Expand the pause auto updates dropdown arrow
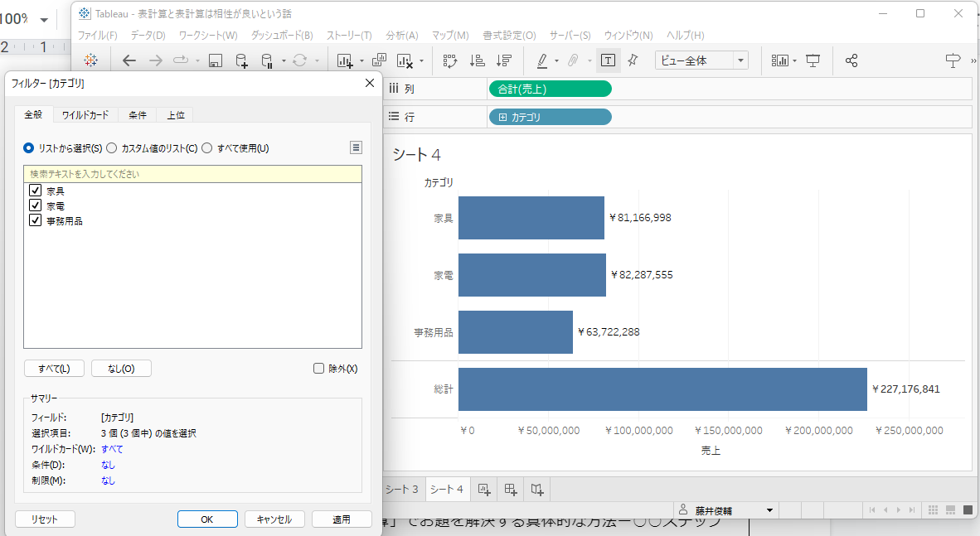This screenshot has width=980, height=536. click(284, 61)
